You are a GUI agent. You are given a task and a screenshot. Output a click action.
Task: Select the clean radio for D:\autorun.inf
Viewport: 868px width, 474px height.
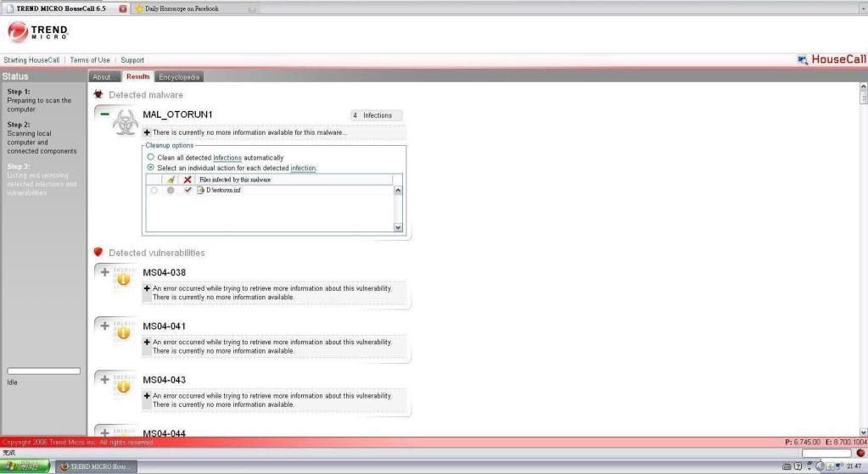click(x=171, y=190)
